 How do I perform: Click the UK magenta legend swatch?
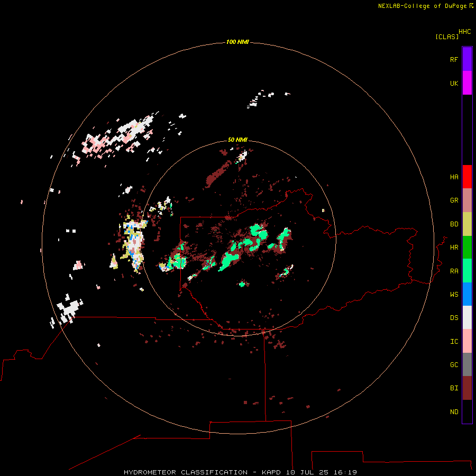pyautogui.click(x=467, y=83)
